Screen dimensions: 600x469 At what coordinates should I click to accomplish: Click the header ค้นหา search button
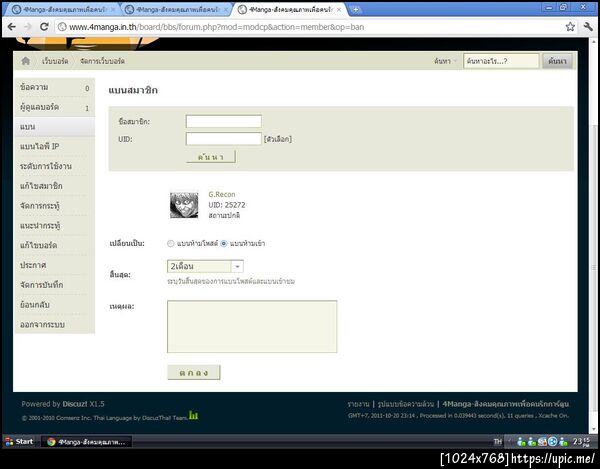point(557,61)
